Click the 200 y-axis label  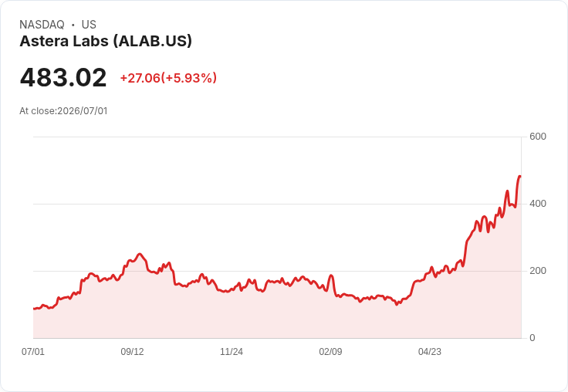(538, 271)
